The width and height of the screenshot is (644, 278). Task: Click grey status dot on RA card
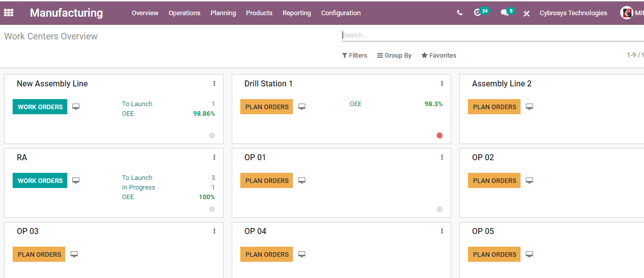(212, 209)
